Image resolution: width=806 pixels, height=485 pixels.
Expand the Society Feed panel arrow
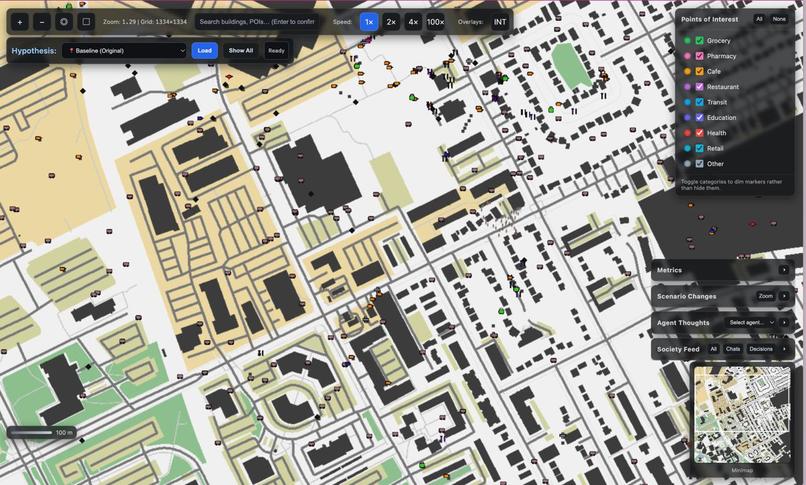coord(784,349)
